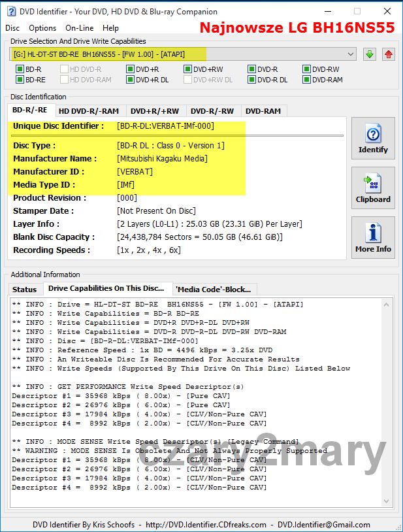
Task: Open the More Info button
Action: (x=373, y=237)
